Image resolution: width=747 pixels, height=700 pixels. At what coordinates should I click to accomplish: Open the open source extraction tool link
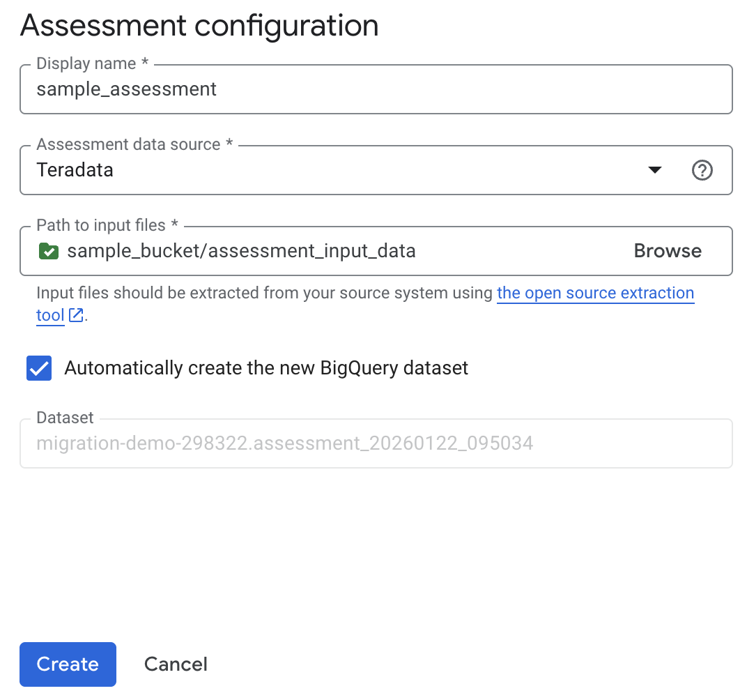tap(595, 293)
